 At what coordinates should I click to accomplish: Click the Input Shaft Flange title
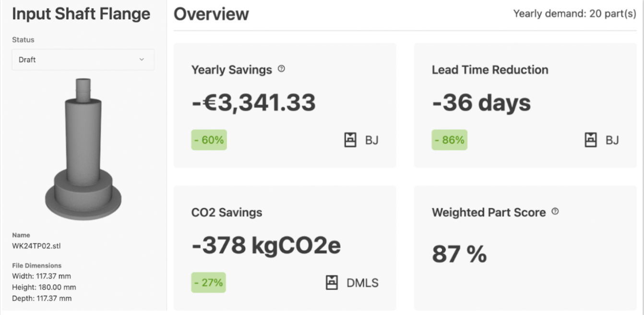coord(82,14)
